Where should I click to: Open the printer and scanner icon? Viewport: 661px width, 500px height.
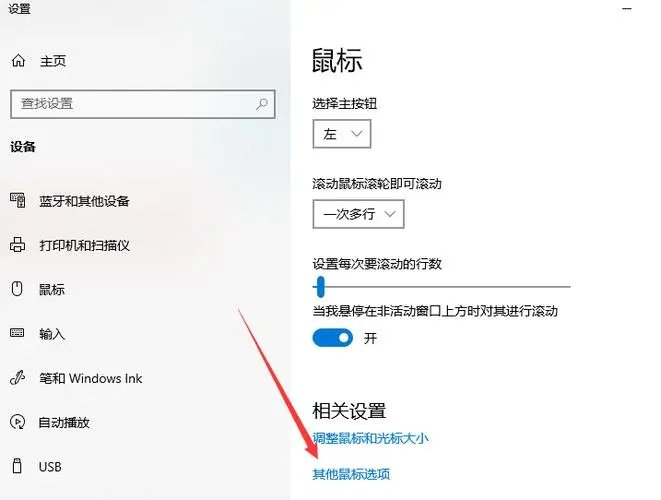tap(17, 245)
